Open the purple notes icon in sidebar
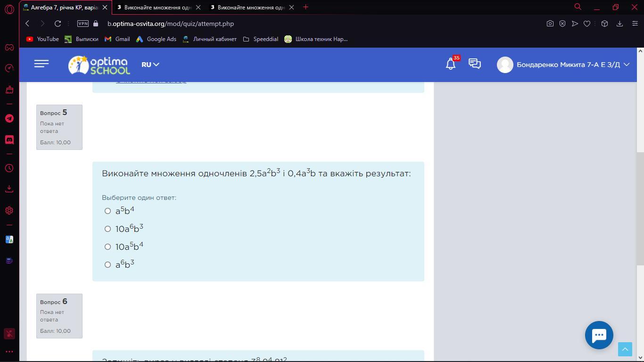Screen dimensions: 644x362 (9, 261)
